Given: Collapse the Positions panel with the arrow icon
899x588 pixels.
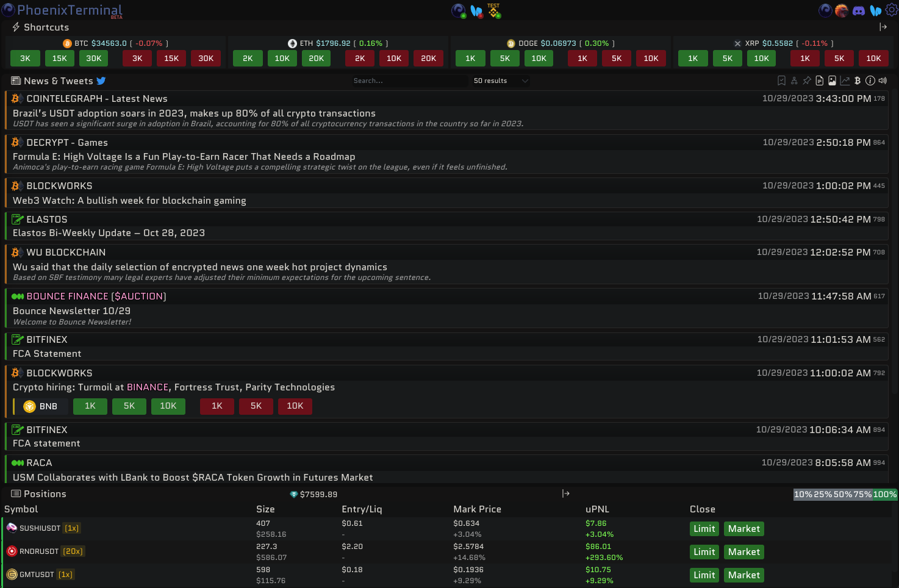Looking at the screenshot, I should [x=566, y=493].
